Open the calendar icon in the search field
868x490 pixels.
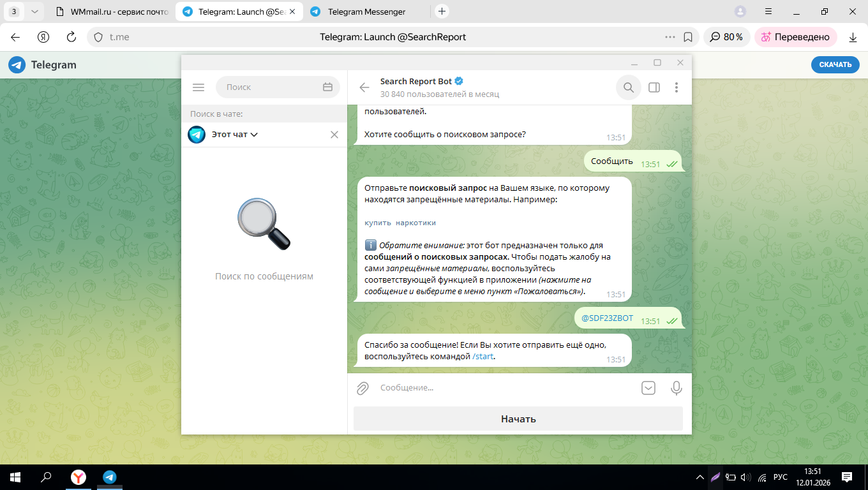tap(327, 87)
